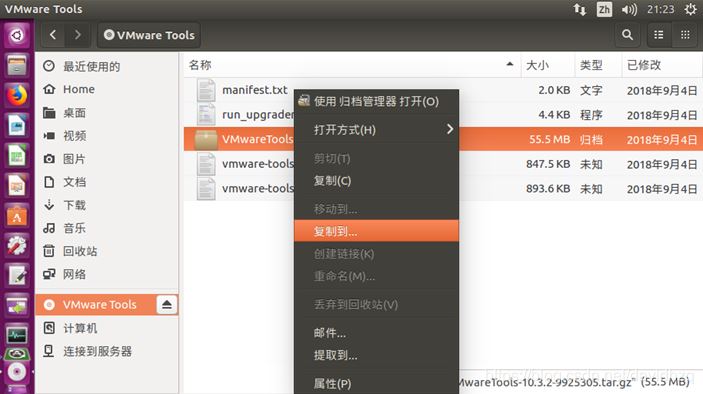Open 桌面 folder in sidebar

(107, 113)
